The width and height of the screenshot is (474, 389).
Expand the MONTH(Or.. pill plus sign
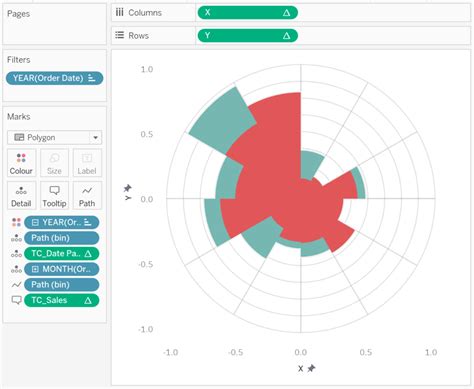click(x=35, y=269)
